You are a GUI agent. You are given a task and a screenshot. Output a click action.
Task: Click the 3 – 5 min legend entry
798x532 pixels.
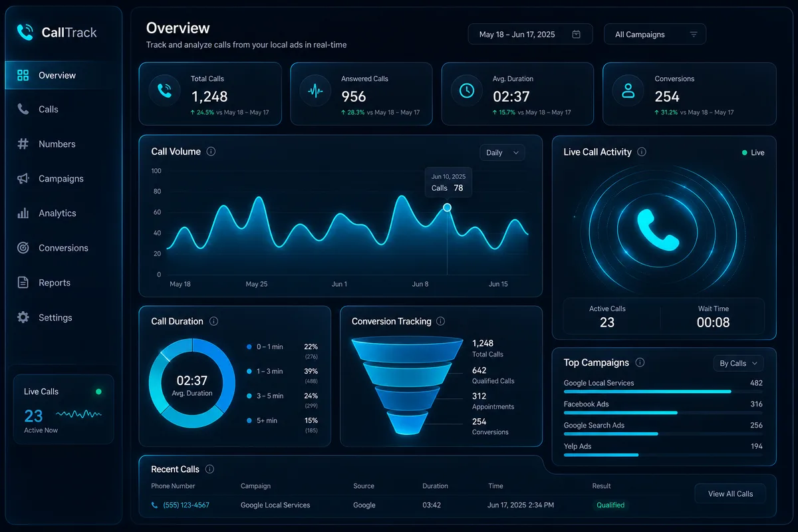(x=282, y=400)
